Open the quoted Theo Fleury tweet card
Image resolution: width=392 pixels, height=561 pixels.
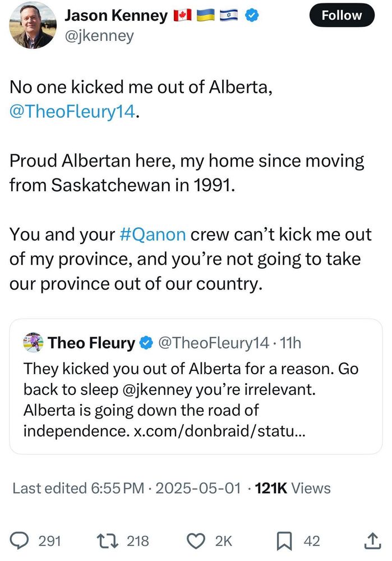tap(196, 387)
